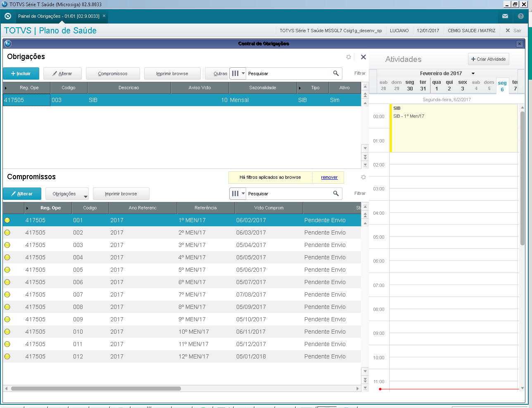Click yellow status icon for 1º MEN/17

click(7, 220)
